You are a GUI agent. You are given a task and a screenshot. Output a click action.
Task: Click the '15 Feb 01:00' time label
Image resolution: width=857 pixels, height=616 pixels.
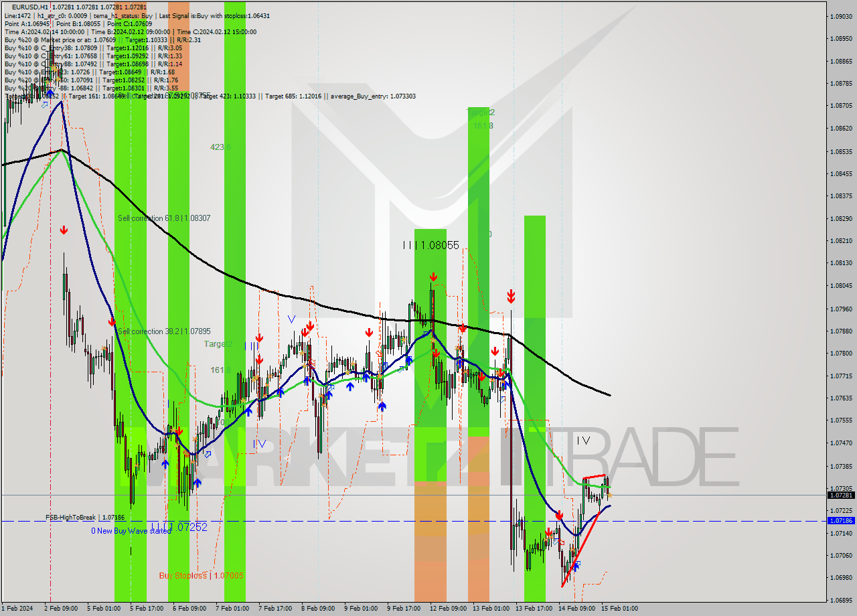(619, 609)
